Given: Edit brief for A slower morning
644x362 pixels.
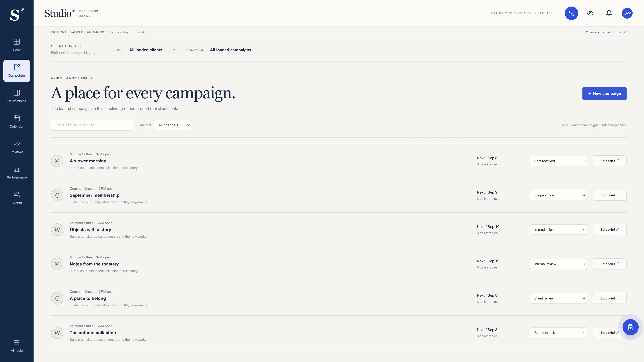Looking at the screenshot, I should [x=609, y=161].
